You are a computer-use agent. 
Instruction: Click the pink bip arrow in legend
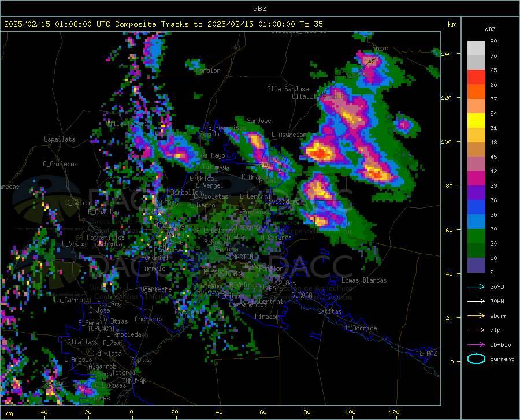[x=476, y=330]
